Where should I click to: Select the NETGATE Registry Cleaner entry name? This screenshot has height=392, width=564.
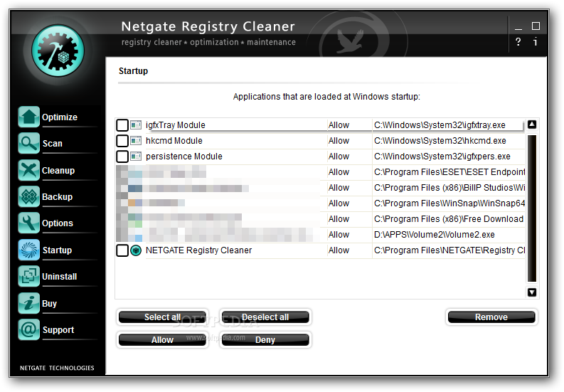tap(199, 250)
